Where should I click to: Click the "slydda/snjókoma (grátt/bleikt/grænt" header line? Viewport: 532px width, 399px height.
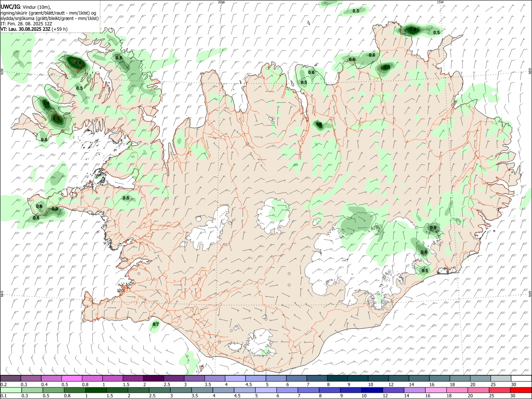click(x=49, y=18)
